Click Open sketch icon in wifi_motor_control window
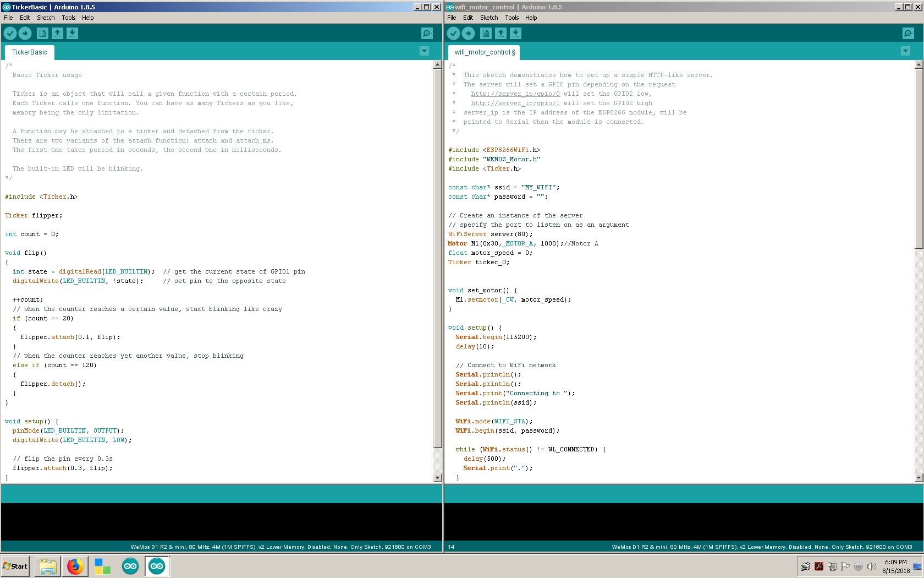Image resolution: width=924 pixels, height=578 pixels. pyautogui.click(x=501, y=34)
